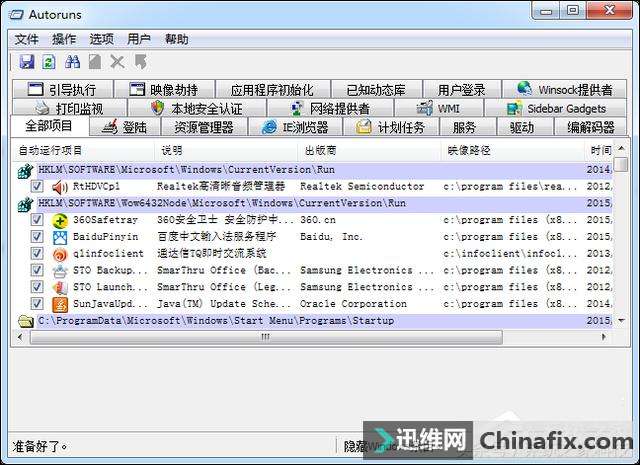This screenshot has width=640, height=465.
Task: Switch to the 映像劫持 tab
Action: [164, 89]
